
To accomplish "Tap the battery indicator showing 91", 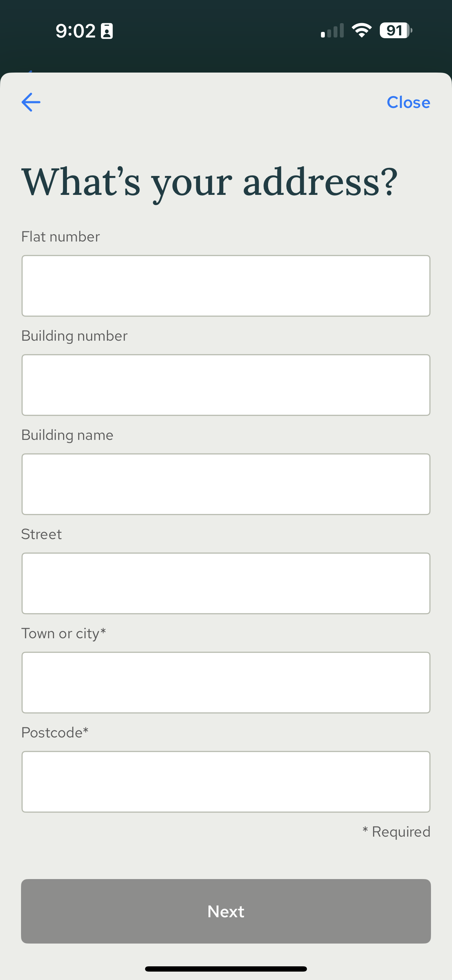I will click(x=396, y=30).
